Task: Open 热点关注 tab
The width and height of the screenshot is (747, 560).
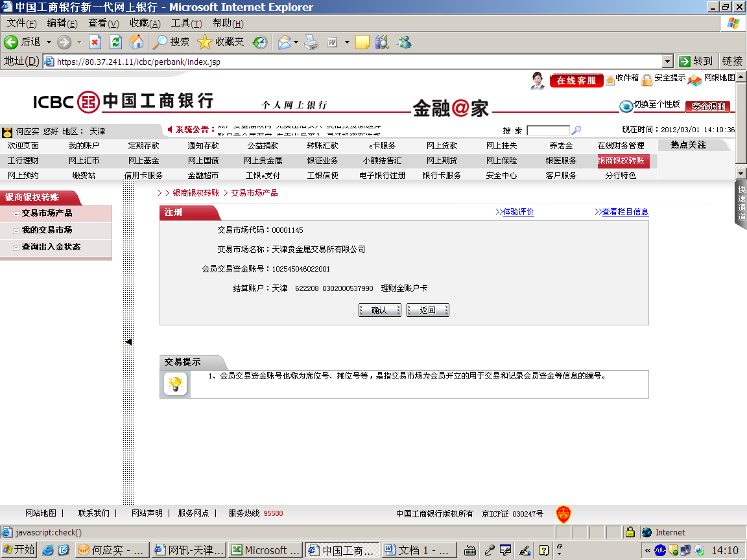Action: pos(689,145)
